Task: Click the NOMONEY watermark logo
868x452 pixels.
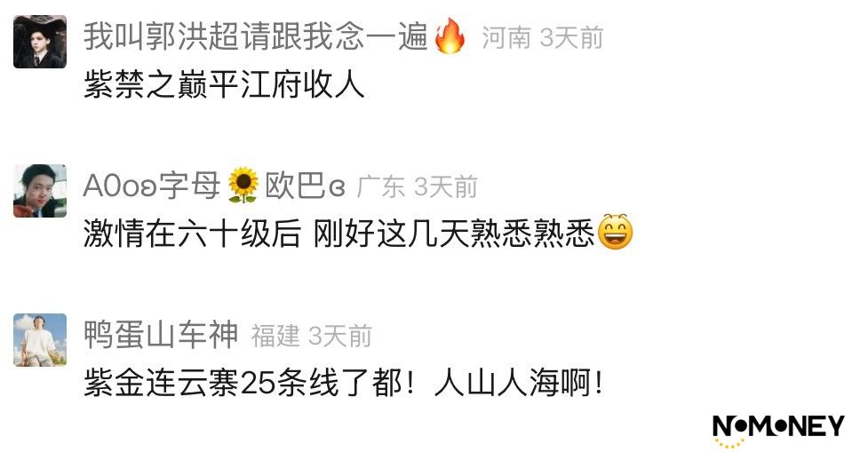Action: point(777,429)
